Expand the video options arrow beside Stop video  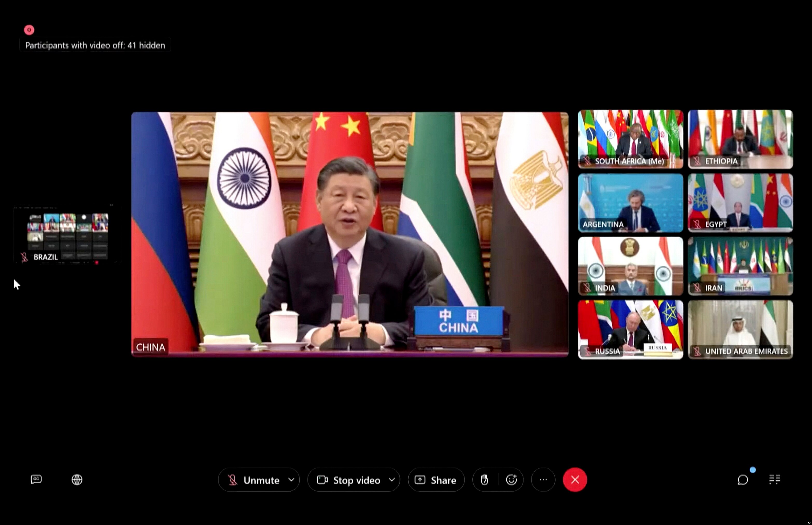click(x=392, y=480)
